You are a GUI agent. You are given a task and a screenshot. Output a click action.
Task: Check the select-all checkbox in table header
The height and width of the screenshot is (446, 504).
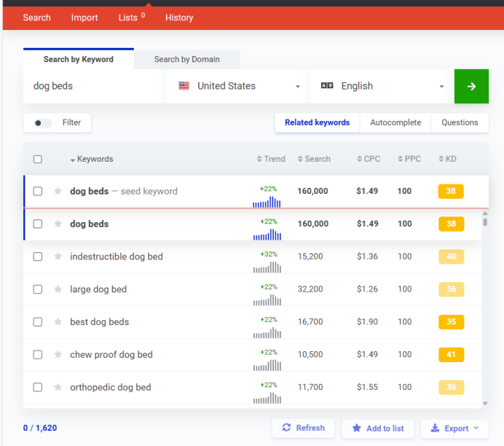pos(38,159)
